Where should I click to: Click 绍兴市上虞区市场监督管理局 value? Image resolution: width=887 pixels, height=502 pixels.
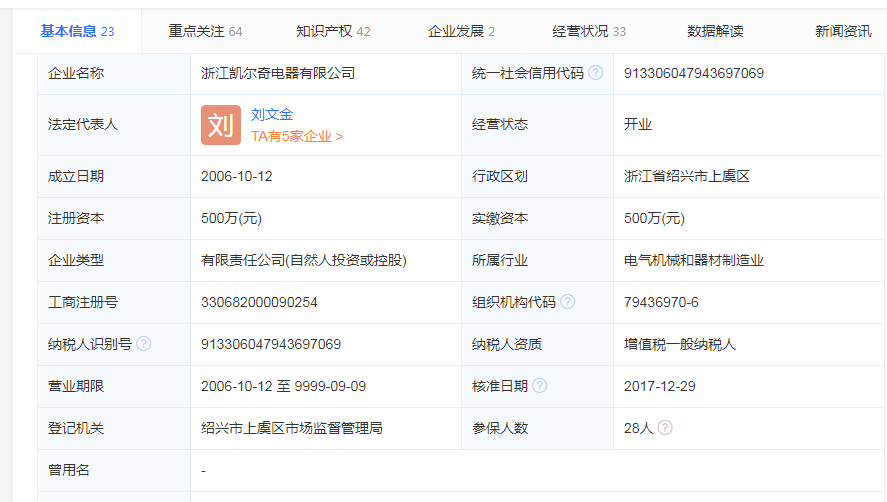tap(291, 428)
